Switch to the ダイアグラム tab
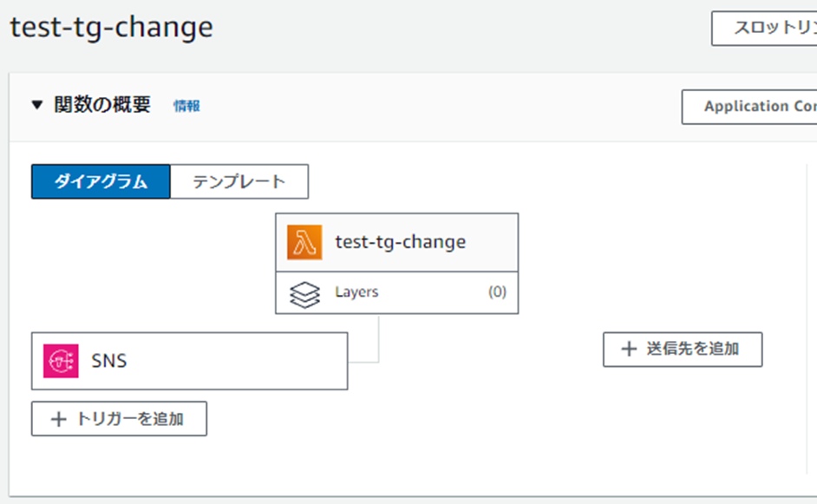 click(x=101, y=181)
